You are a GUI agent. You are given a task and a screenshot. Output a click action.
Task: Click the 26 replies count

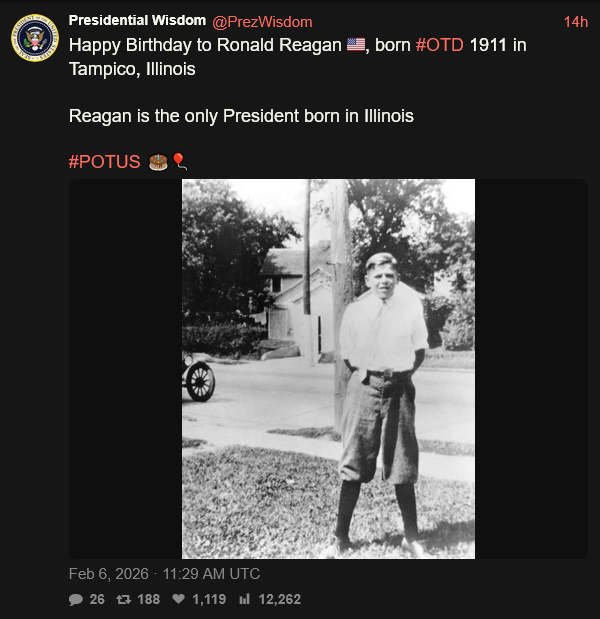(97, 599)
